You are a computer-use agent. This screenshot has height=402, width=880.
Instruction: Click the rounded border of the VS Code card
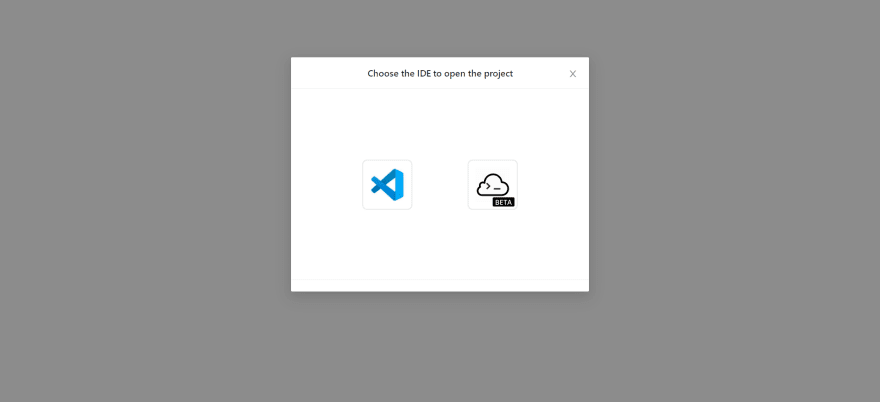point(363,185)
